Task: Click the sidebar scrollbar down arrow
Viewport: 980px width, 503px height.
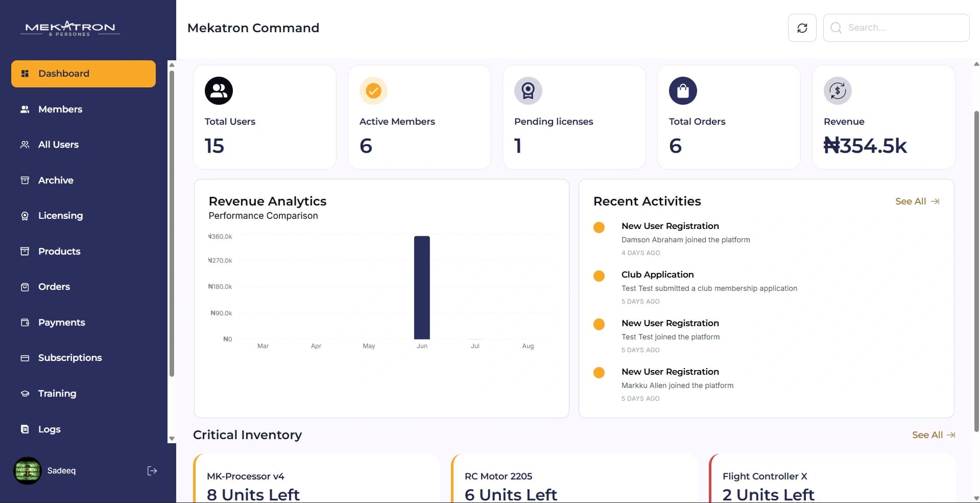Action: click(172, 439)
